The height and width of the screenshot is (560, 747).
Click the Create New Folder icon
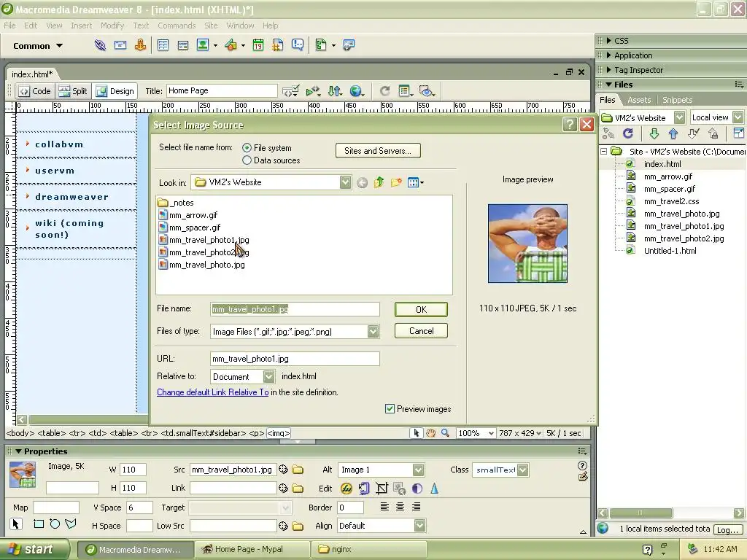coord(396,182)
